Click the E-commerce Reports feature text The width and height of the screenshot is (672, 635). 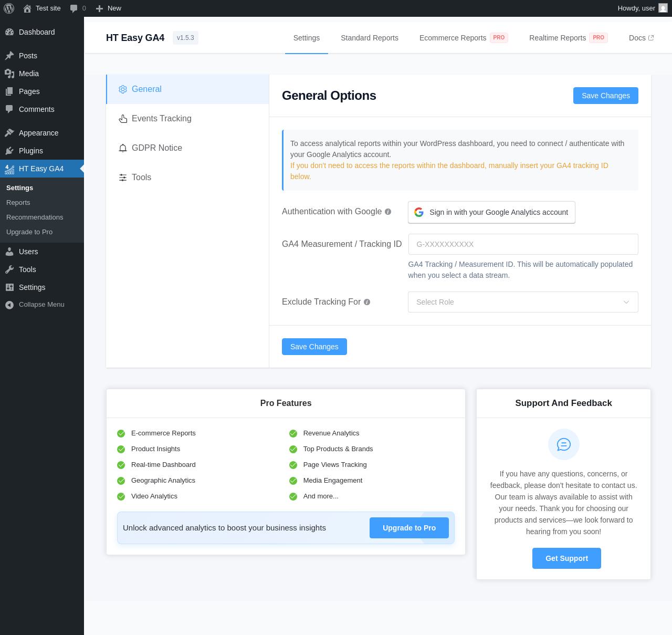point(163,433)
